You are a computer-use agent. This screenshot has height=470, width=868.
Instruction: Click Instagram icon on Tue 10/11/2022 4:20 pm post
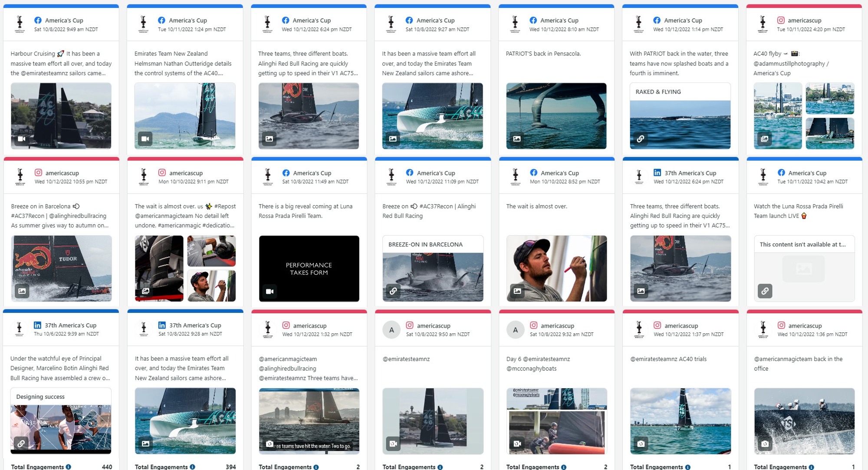[781, 20]
